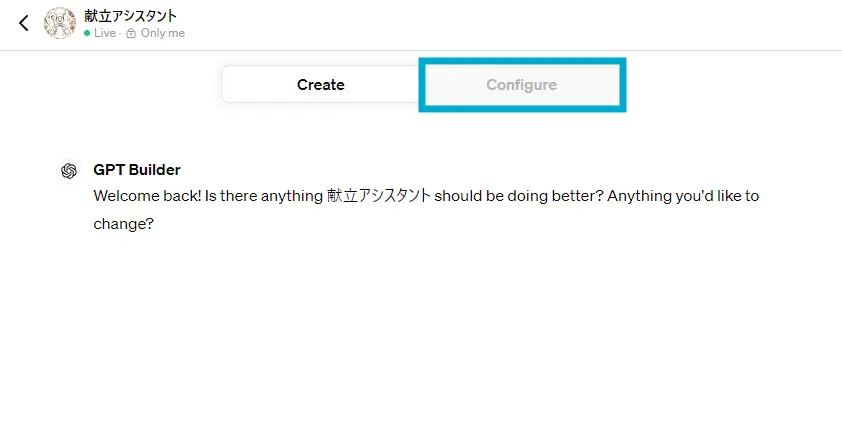This screenshot has height=430, width=842.
Task: Open the 献立アシスタント avatar image
Action: 60,24
